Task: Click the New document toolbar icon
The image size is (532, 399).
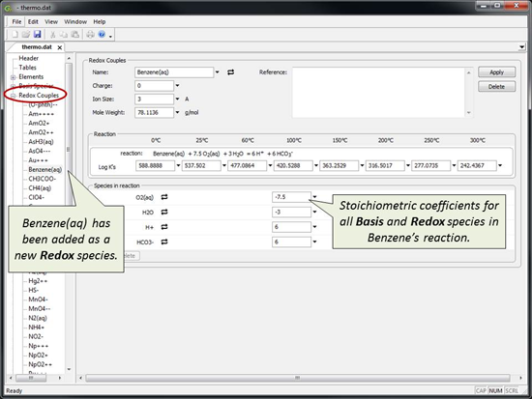Action: (x=15, y=34)
